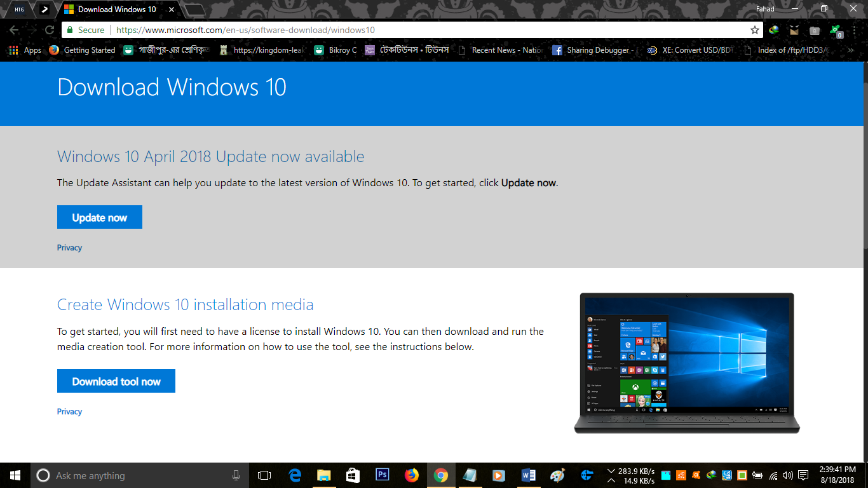Open the Privacy link under Download tool now
The width and height of the screenshot is (868, 488).
tap(69, 412)
